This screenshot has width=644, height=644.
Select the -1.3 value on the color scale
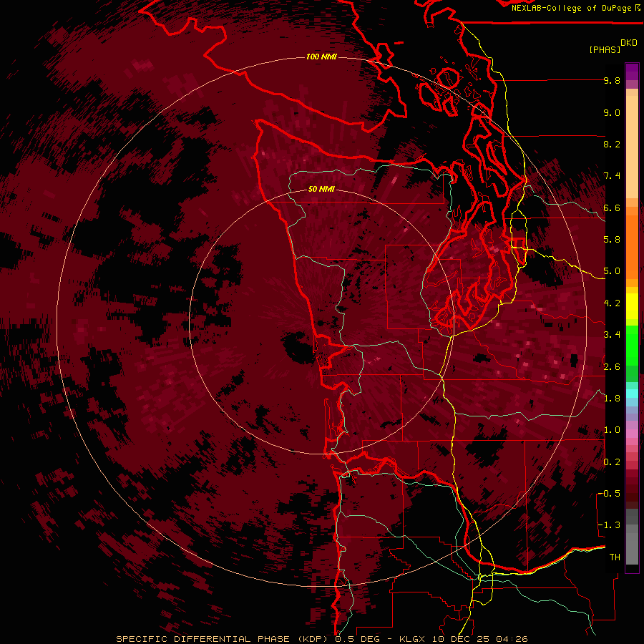(x=609, y=525)
